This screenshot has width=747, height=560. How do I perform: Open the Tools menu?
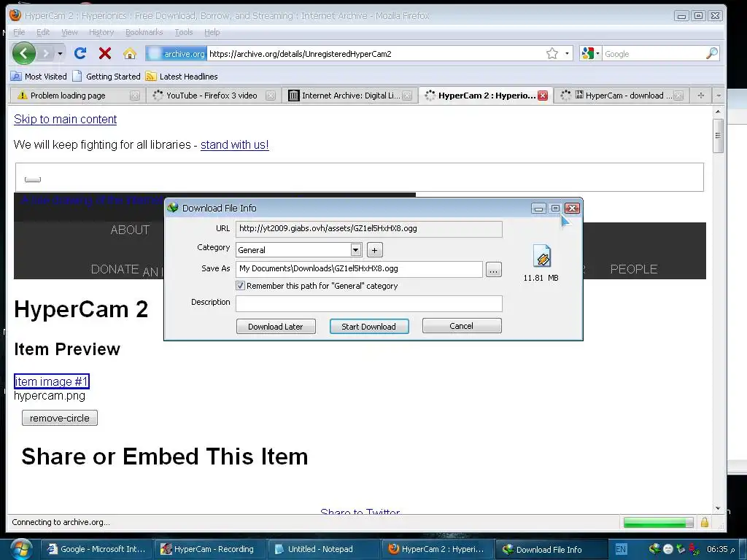pos(183,32)
